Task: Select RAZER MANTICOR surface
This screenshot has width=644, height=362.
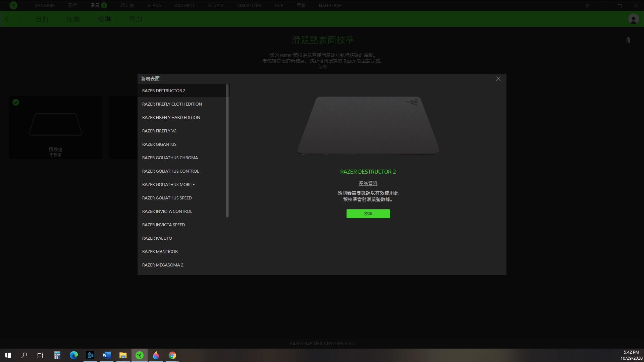Action: (x=182, y=251)
